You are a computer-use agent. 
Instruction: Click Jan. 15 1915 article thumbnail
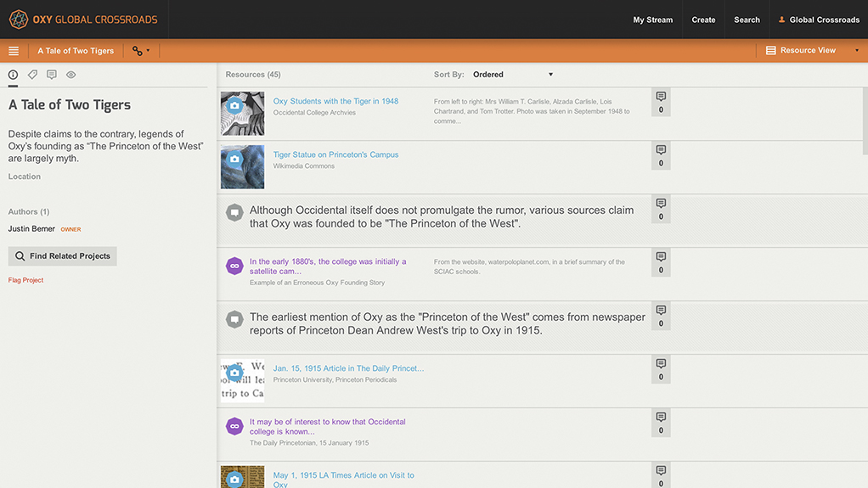242,381
